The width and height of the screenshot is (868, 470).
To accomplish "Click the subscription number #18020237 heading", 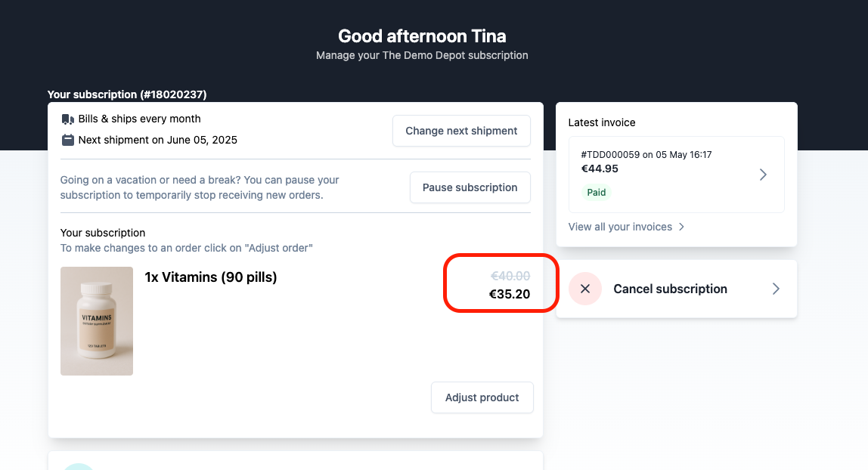I will (x=127, y=94).
